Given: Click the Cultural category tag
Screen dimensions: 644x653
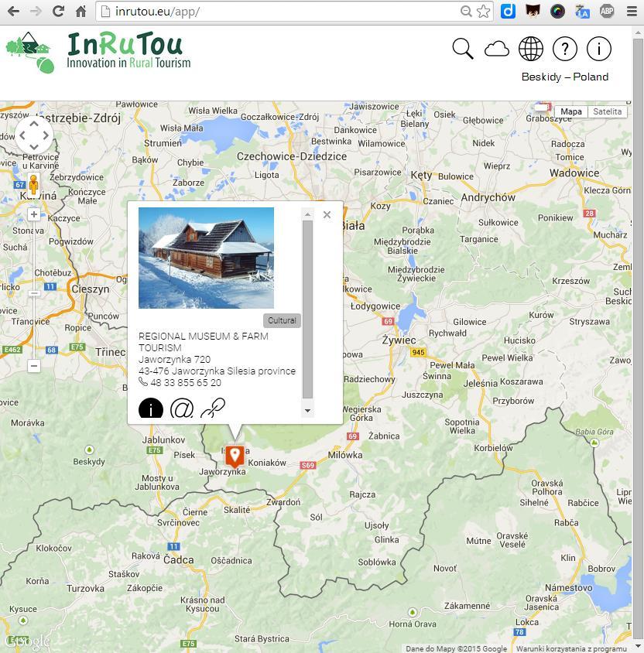Looking at the screenshot, I should pyautogui.click(x=282, y=320).
